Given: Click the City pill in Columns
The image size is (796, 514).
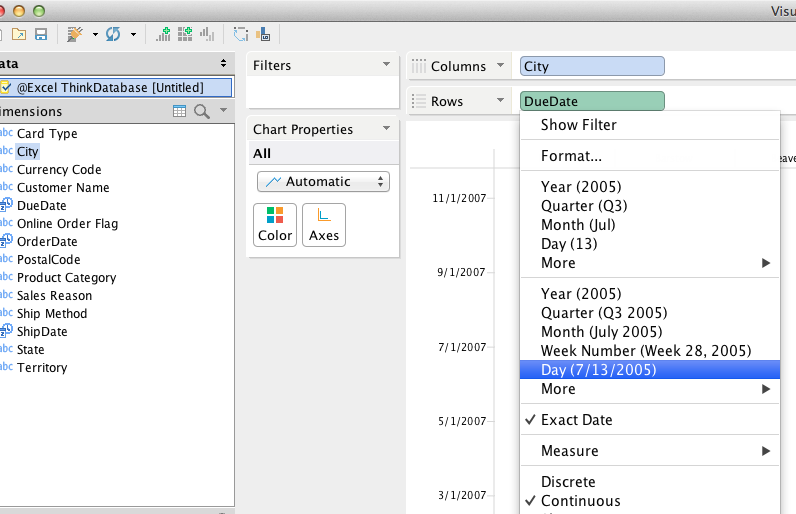Looking at the screenshot, I should click(592, 67).
